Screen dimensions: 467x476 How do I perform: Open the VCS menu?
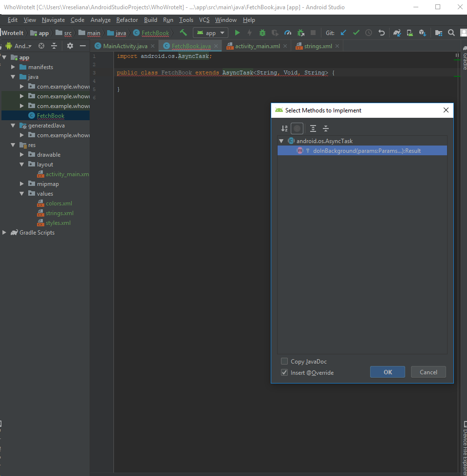click(205, 20)
